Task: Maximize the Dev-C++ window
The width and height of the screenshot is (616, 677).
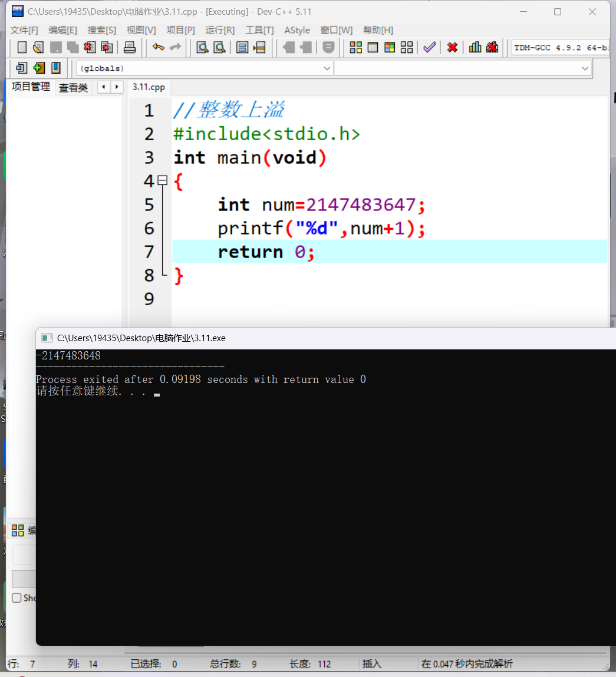Action: coord(558,12)
